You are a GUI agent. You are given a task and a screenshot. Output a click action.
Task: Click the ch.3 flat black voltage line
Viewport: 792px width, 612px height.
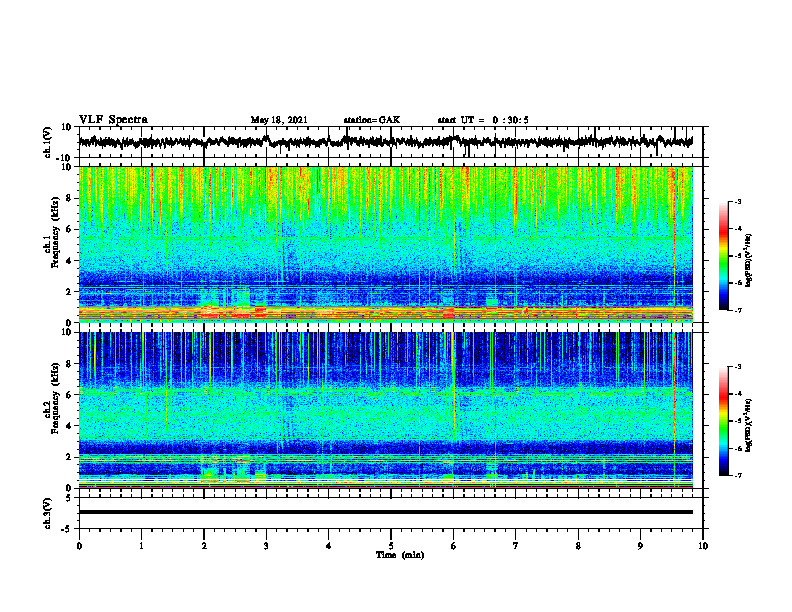(386, 512)
